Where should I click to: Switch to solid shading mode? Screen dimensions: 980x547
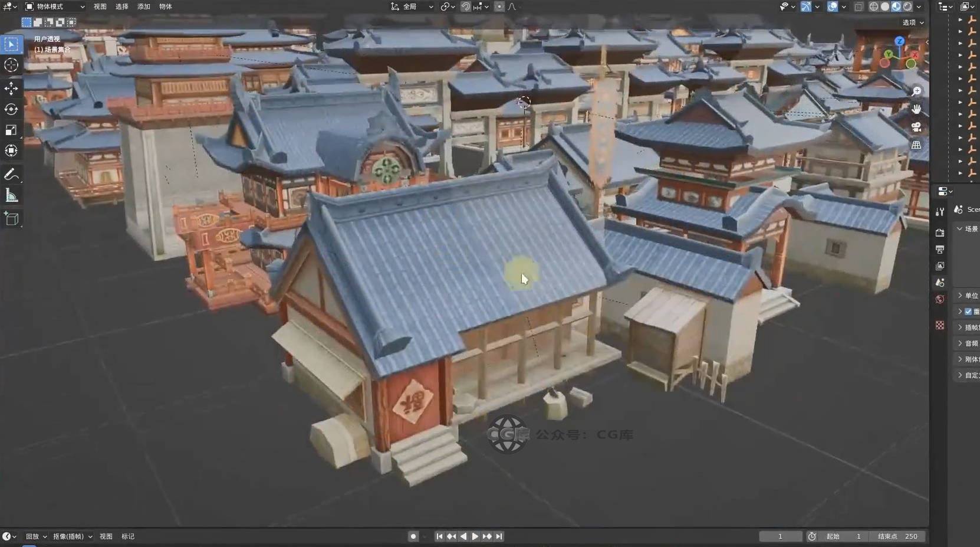[x=885, y=6]
